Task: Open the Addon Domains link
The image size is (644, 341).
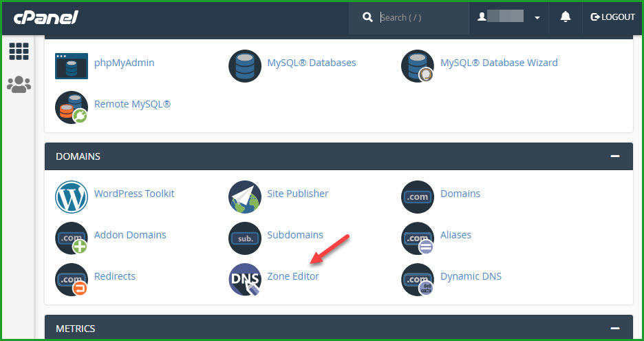Action: click(x=130, y=235)
